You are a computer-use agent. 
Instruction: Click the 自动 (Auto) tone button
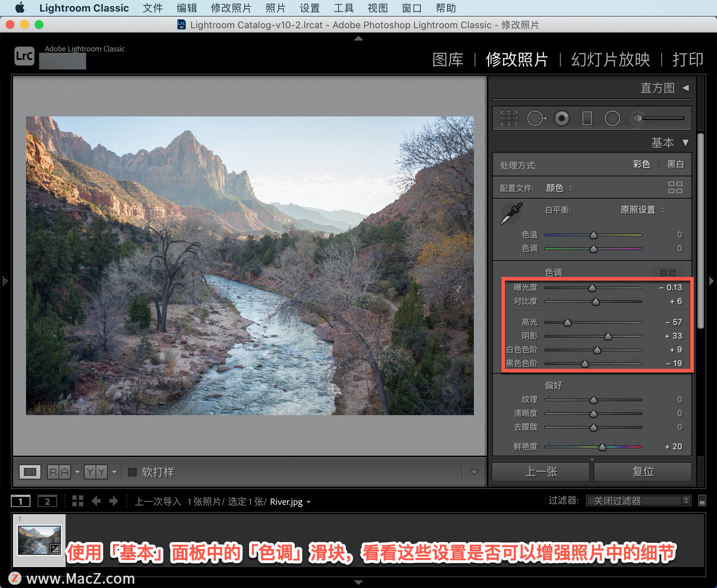click(668, 273)
